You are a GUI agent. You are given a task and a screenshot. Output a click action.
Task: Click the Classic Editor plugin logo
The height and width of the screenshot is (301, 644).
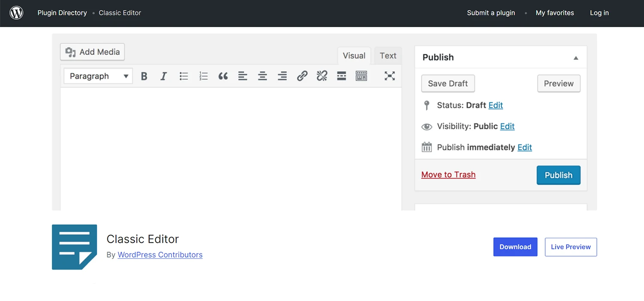click(x=74, y=247)
